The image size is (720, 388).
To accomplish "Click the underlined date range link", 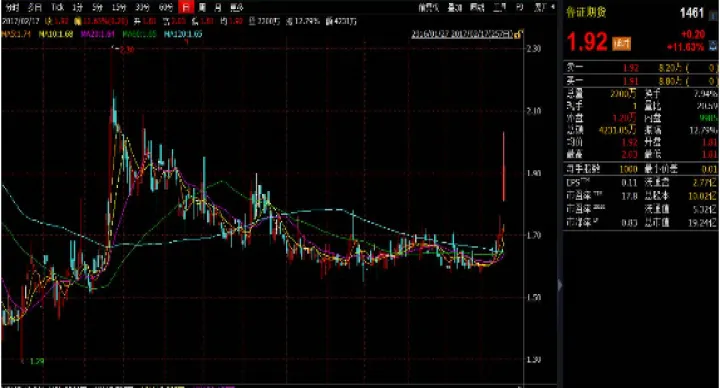I will [x=461, y=34].
